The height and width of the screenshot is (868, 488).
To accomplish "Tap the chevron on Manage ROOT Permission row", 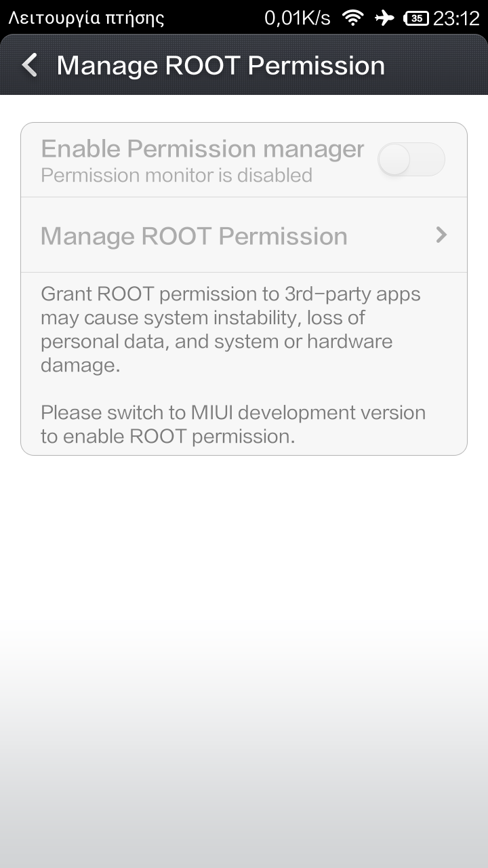I will (441, 235).
